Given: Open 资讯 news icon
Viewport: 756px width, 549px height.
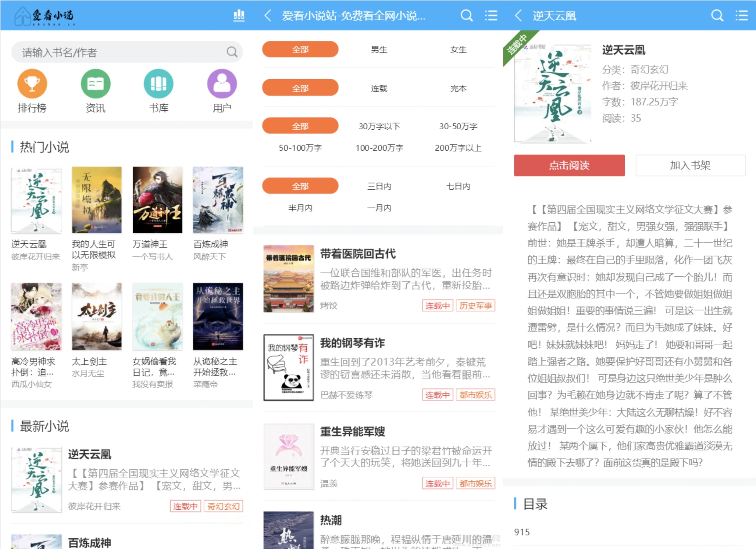Looking at the screenshot, I should click(x=96, y=84).
